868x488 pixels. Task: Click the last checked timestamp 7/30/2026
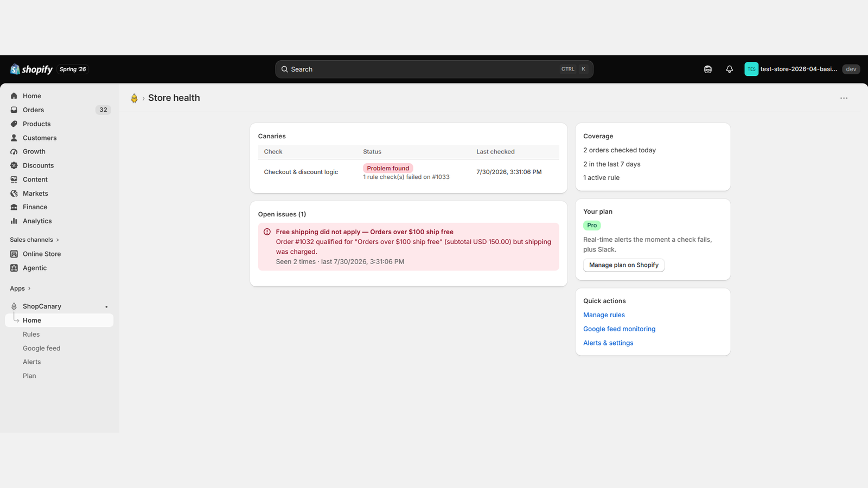(x=509, y=172)
